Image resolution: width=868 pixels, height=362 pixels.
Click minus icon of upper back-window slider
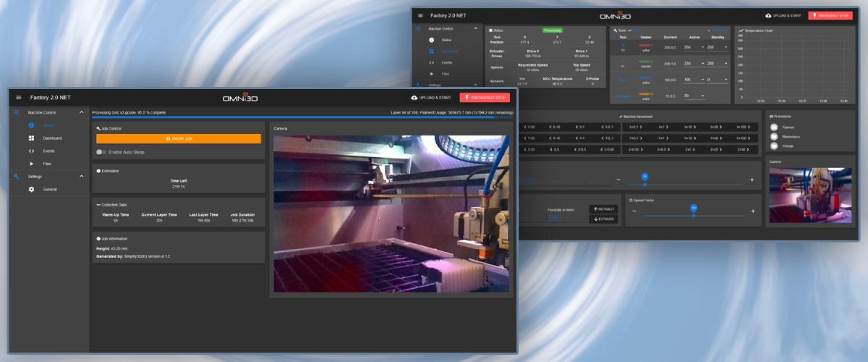click(618, 180)
